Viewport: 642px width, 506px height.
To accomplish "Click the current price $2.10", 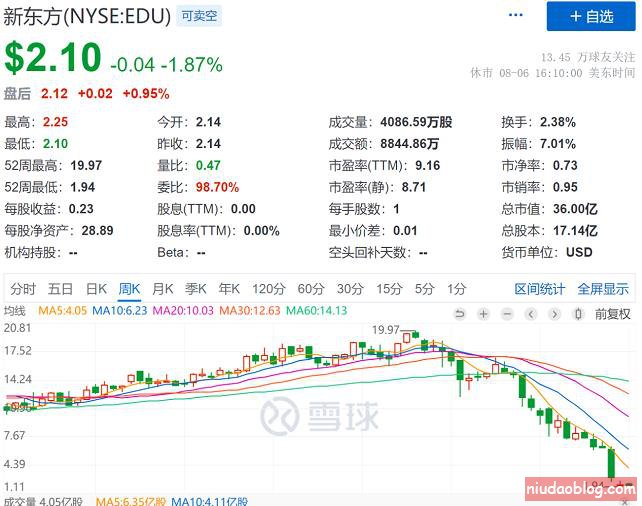I will point(53,58).
